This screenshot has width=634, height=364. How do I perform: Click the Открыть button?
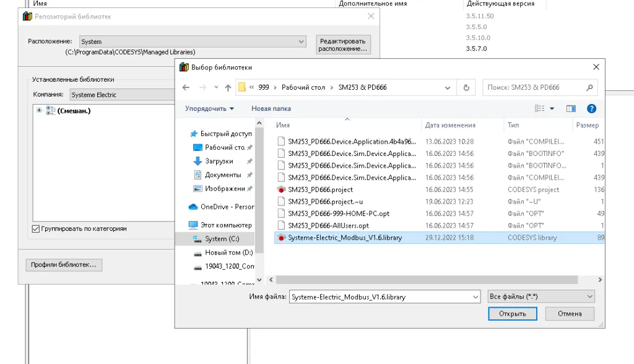pos(512,314)
